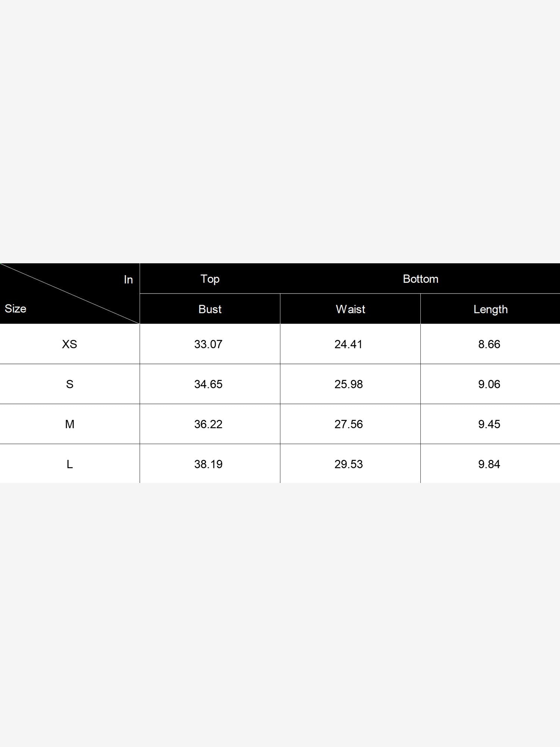Viewport: 560px width, 747px height.
Task: Click S length value 9.06
Action: (x=489, y=384)
